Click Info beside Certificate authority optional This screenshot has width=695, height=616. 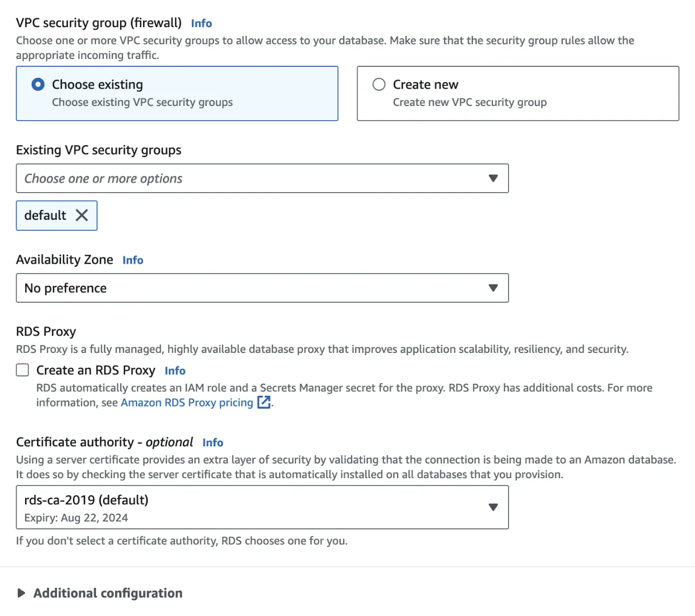pyautogui.click(x=213, y=442)
